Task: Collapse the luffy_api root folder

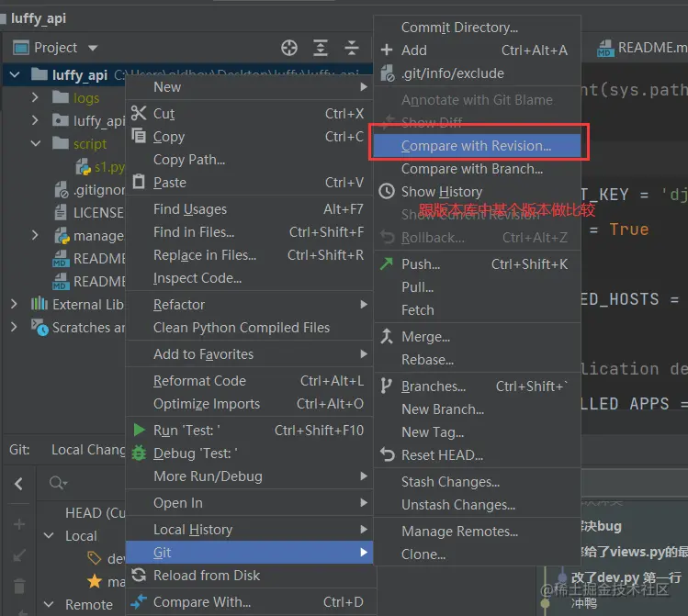Action: (15, 75)
